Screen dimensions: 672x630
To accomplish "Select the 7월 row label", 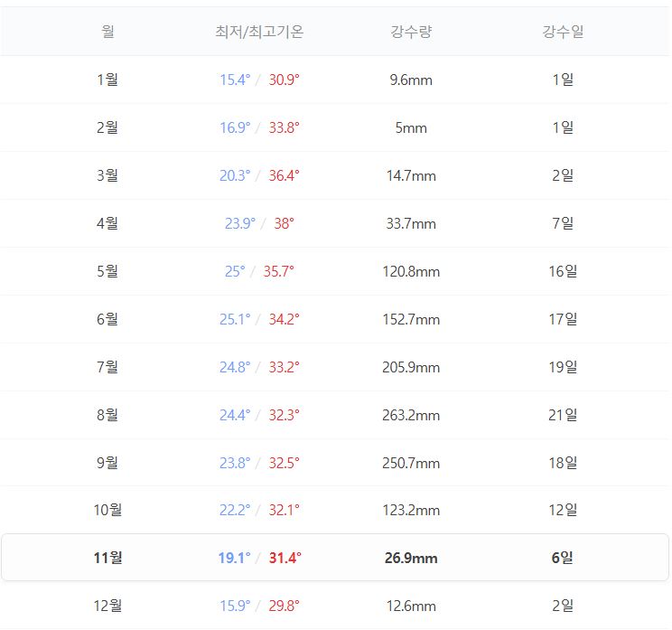I will coord(107,368).
